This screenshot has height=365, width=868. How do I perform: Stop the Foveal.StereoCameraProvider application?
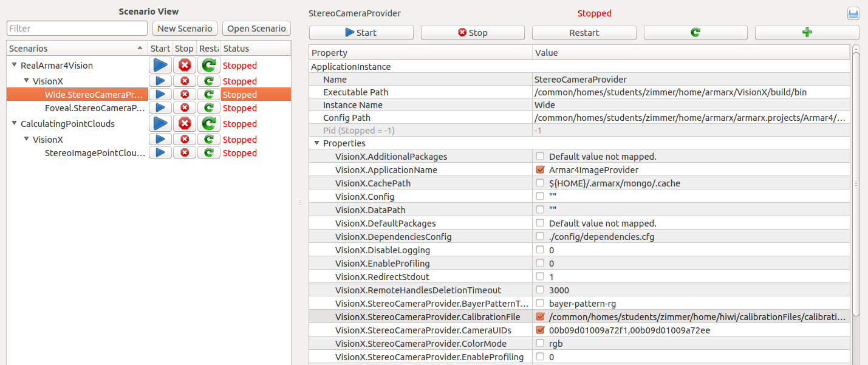click(x=185, y=107)
